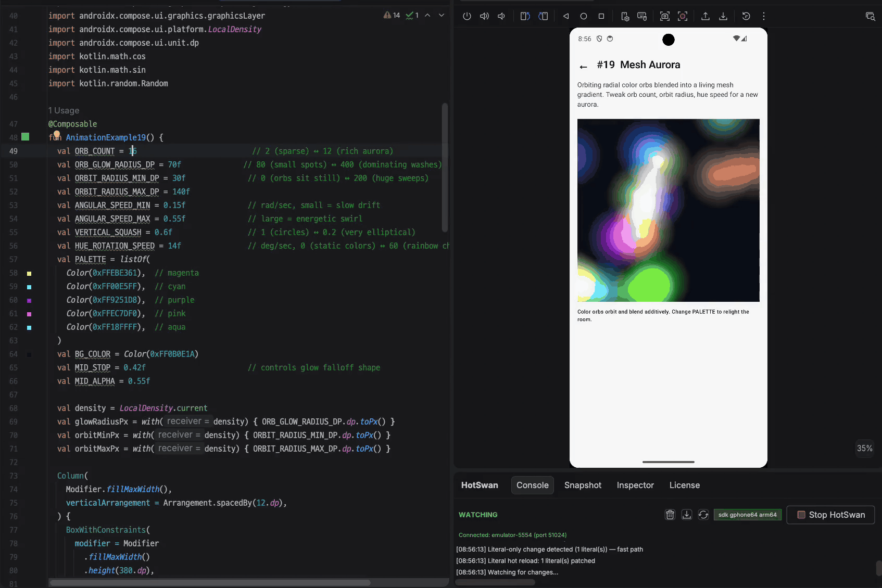Click the cyan color swatch on line 59
The width and height of the screenshot is (882, 588).
[29, 287]
